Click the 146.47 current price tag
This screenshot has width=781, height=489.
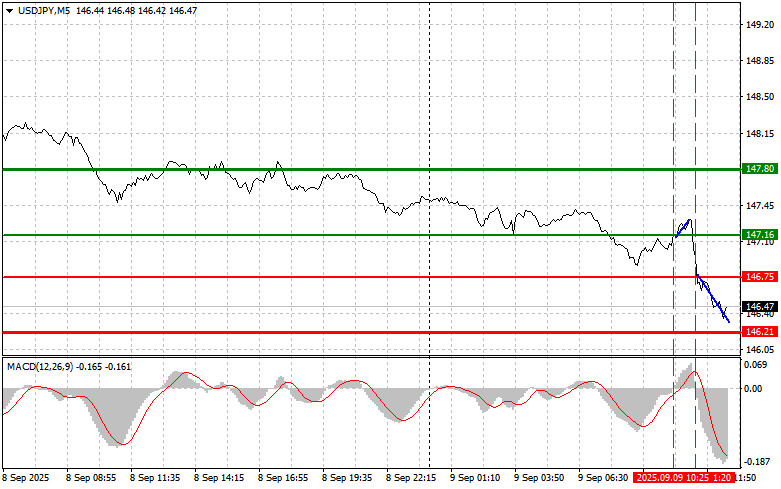759,306
